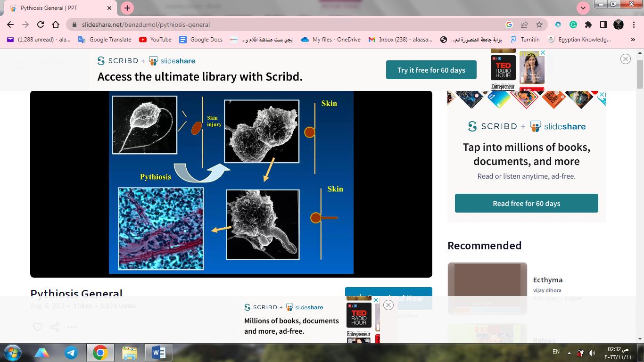
Task: Toggle the browser side panel
Action: [603, 25]
